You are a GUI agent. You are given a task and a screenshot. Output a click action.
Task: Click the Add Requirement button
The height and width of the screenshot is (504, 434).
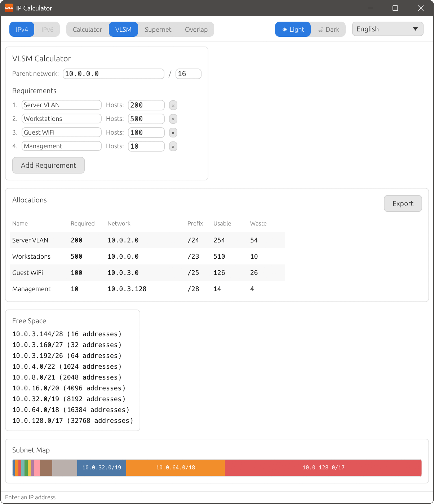(48, 165)
